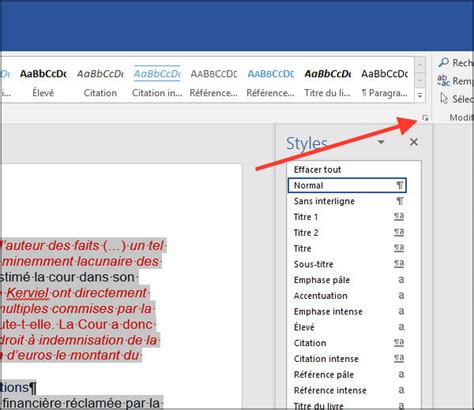Click the linked-style icon beside Sous-titre
This screenshot has height=410, width=474.
pos(399,264)
